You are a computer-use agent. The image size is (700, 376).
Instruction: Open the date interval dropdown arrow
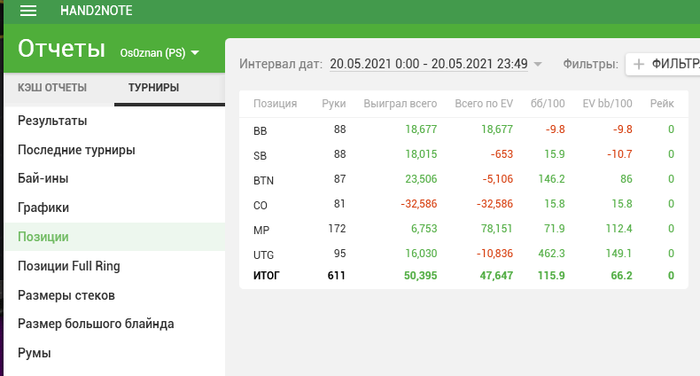click(538, 64)
